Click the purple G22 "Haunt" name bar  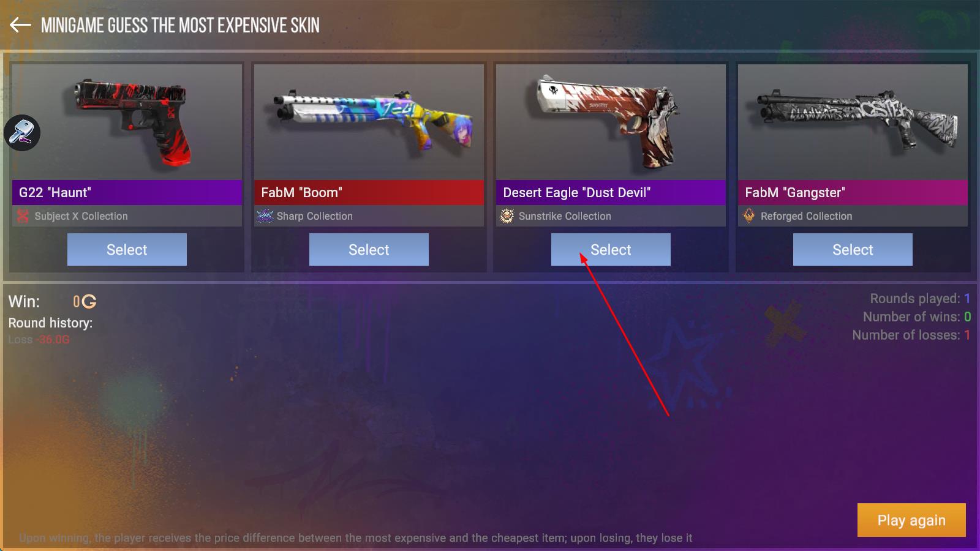click(x=127, y=192)
